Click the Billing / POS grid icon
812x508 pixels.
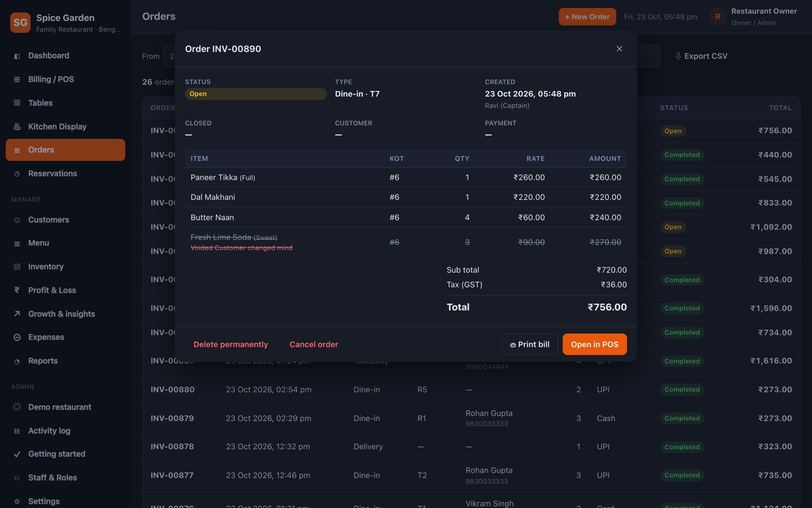[17, 79]
